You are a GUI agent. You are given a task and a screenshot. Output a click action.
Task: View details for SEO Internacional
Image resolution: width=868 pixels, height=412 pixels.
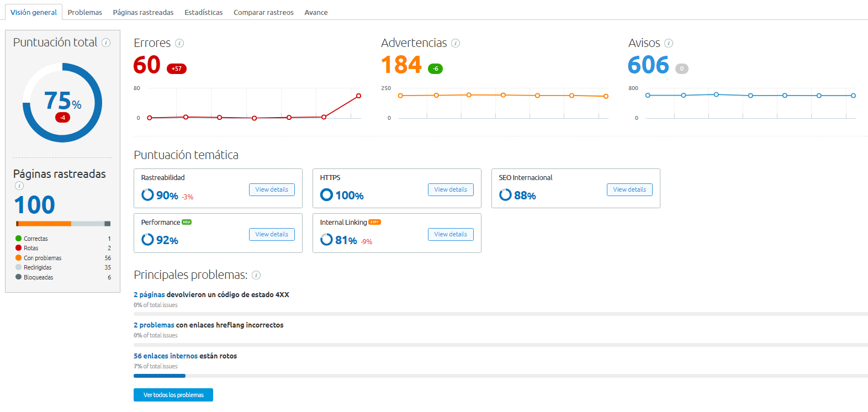pos(629,189)
